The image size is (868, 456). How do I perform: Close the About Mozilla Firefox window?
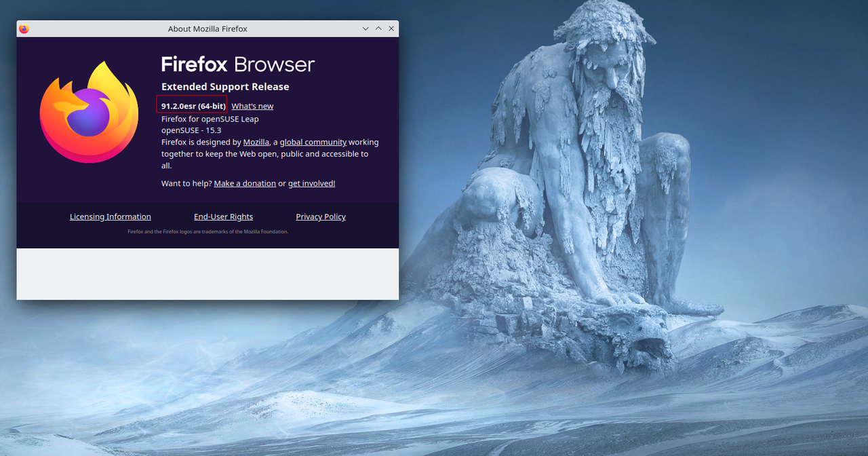(x=391, y=28)
